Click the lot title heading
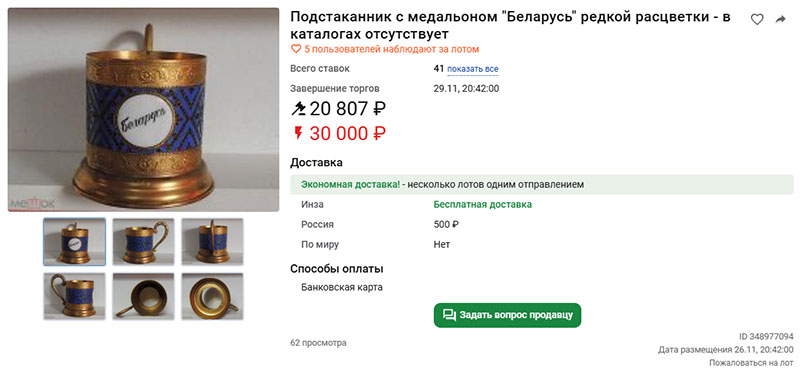 point(511,26)
